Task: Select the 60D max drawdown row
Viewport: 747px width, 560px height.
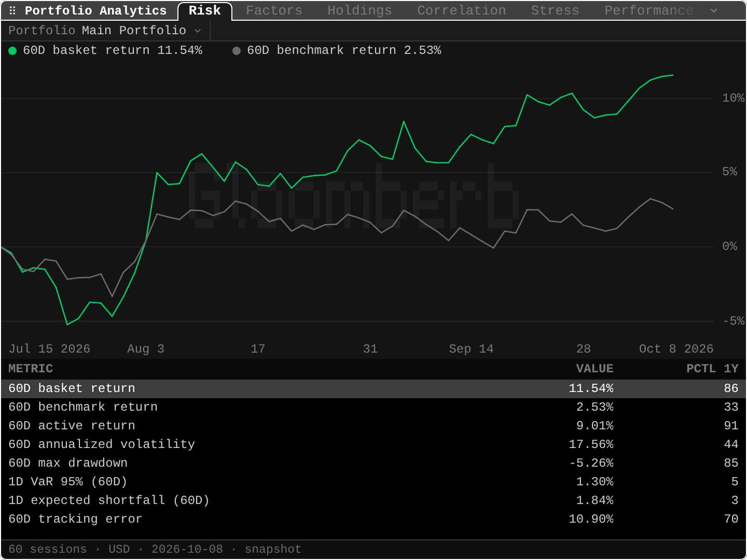Action: [374, 463]
